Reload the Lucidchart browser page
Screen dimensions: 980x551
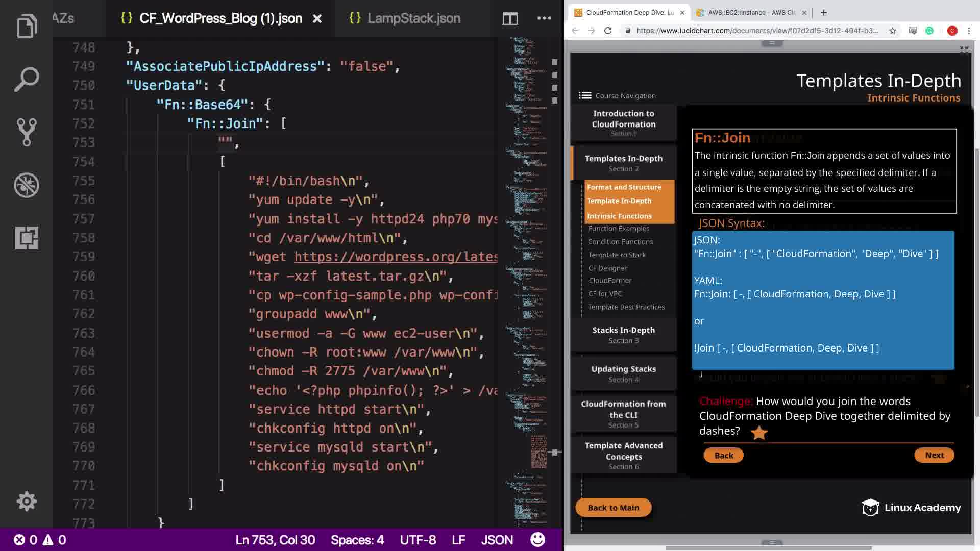[x=608, y=31]
